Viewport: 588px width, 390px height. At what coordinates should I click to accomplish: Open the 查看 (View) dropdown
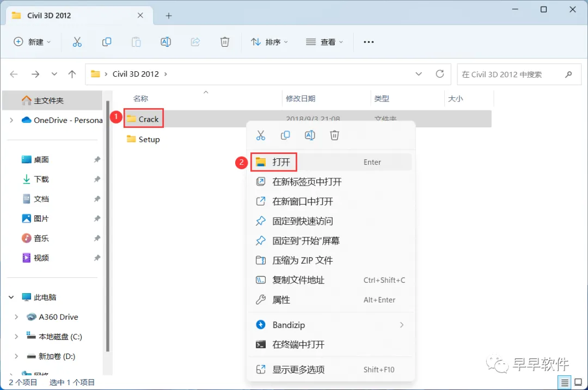pos(324,42)
